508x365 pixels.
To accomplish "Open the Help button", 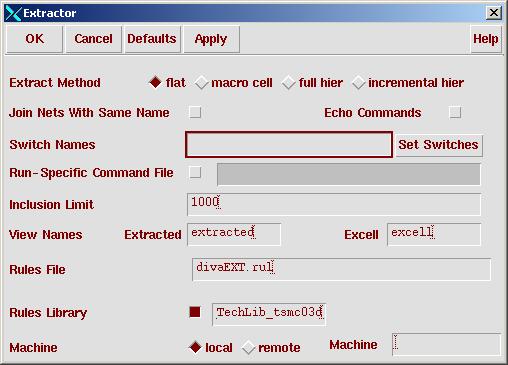I will pos(486,39).
